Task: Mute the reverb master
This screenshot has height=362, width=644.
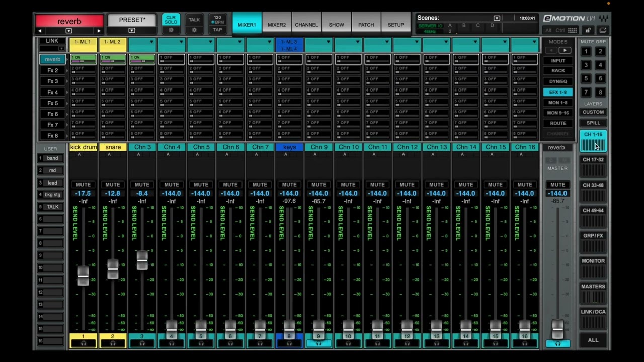Action: pos(557,185)
